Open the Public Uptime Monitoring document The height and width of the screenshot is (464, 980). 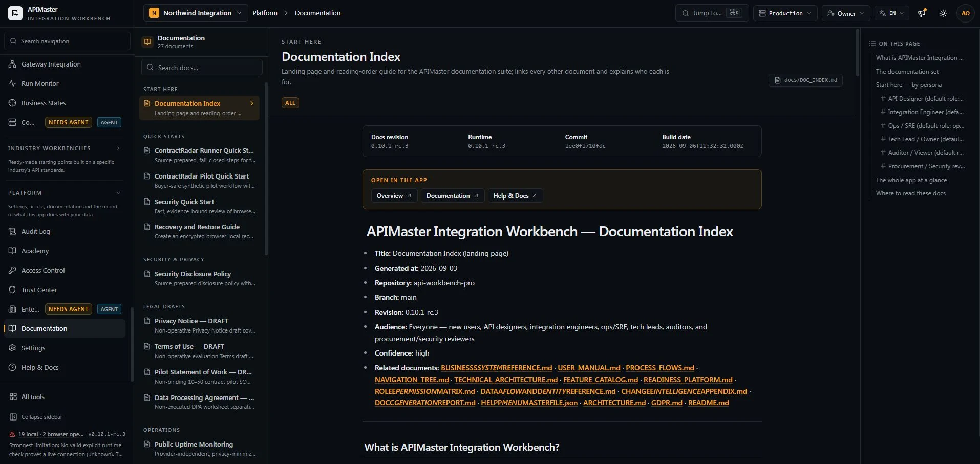tap(200, 449)
